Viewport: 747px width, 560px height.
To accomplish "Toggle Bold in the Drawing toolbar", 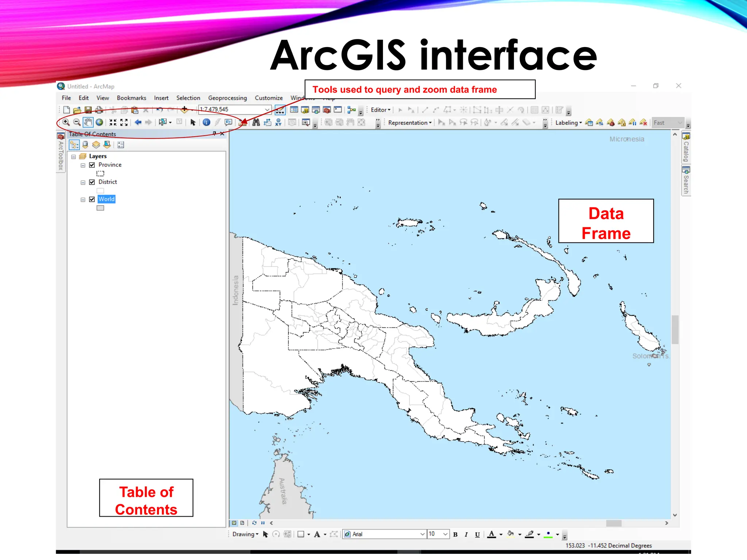I will [455, 534].
